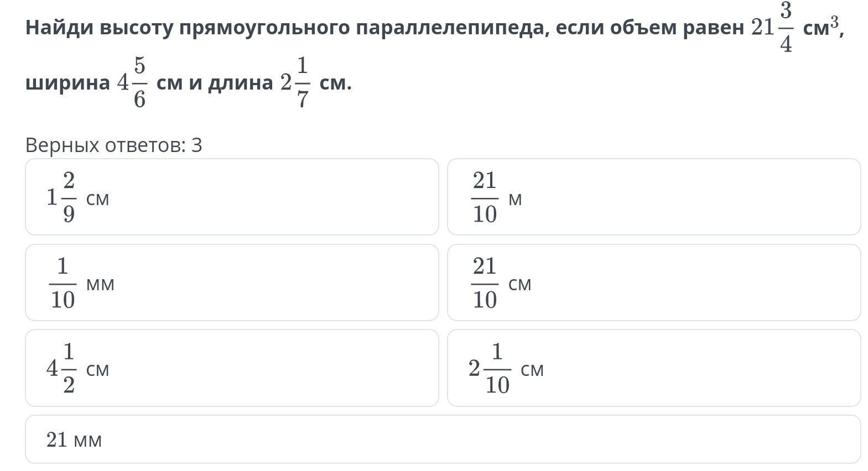The width and height of the screenshot is (868, 471).
Task: Click the word "длина" in the question
Action: (x=241, y=83)
